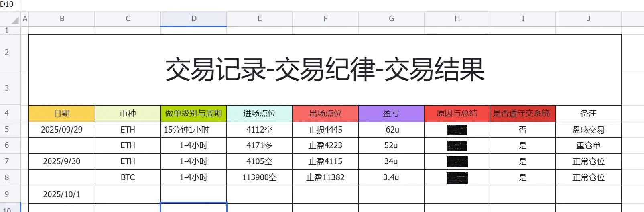Click the -62u loss cell

click(391, 130)
